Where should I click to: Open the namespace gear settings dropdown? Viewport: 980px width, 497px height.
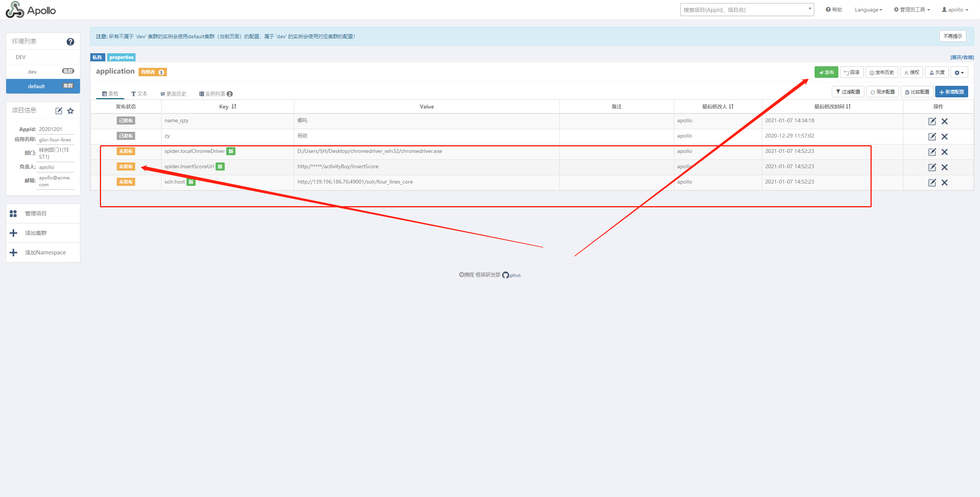[x=959, y=72]
